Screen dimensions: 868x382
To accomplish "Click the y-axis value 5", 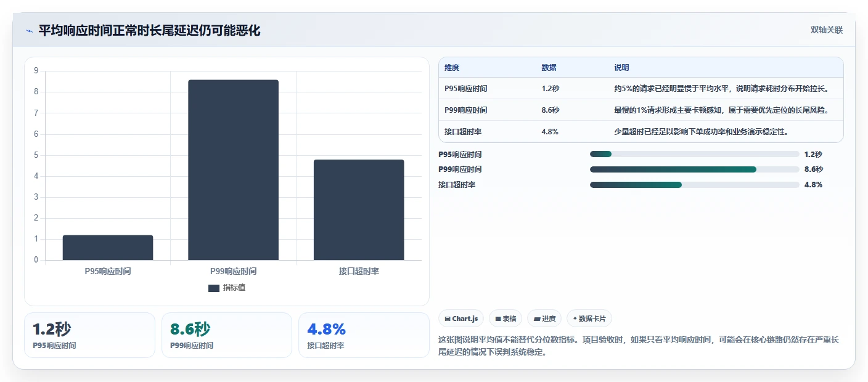I will click(36, 155).
